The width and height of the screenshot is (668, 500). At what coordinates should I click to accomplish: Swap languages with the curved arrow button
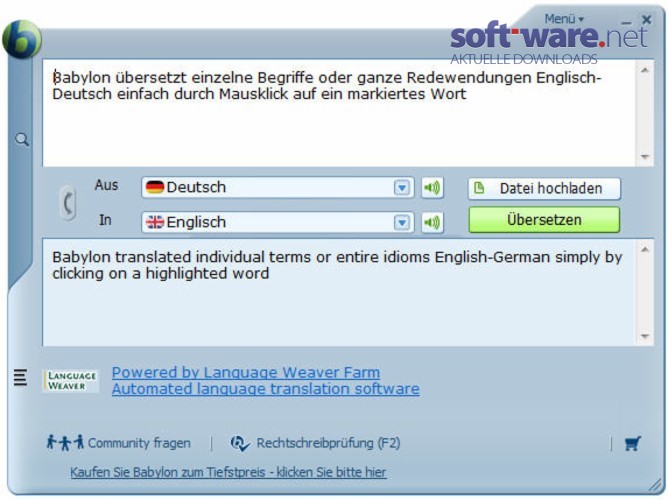68,202
